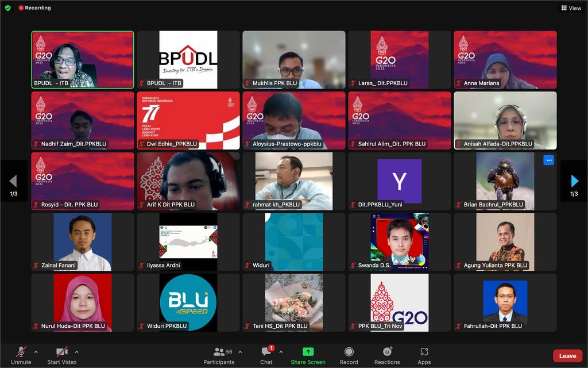Click muted mic icon on Anna Mariana
The width and height of the screenshot is (588, 368).
[x=459, y=83]
